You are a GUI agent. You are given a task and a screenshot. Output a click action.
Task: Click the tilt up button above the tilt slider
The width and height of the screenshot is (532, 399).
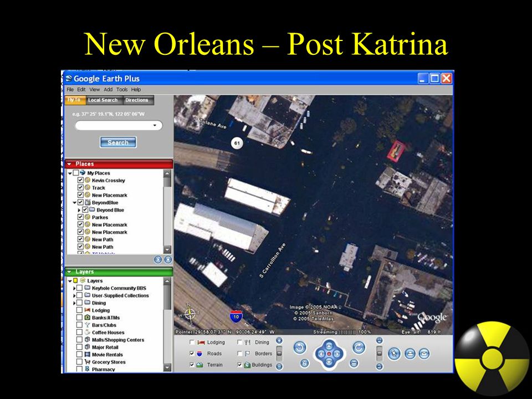[x=379, y=340]
